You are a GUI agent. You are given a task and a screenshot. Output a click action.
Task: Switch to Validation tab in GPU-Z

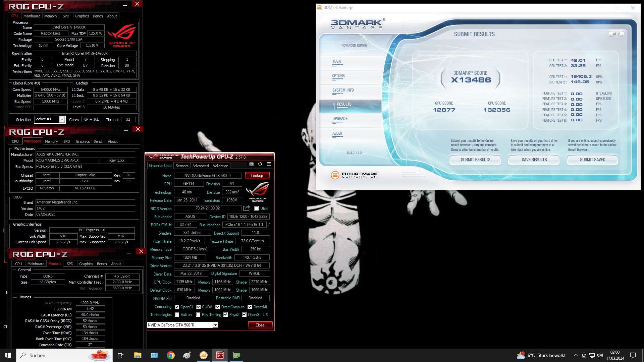pos(220,166)
